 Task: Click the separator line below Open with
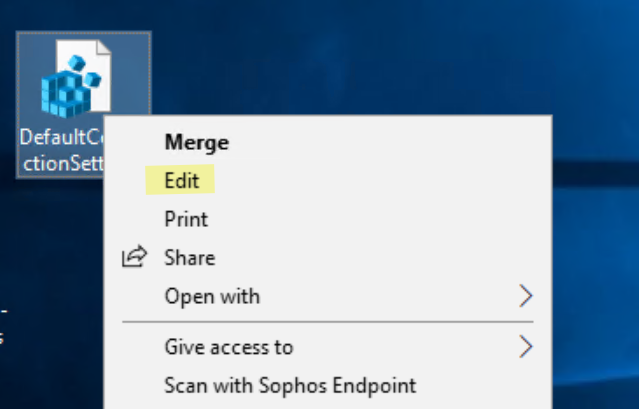tap(330, 322)
